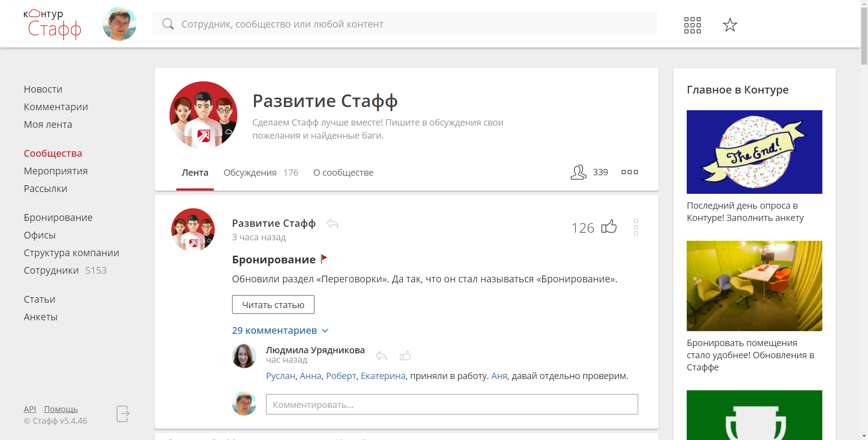Click the reply arrow next to post author

(x=332, y=223)
